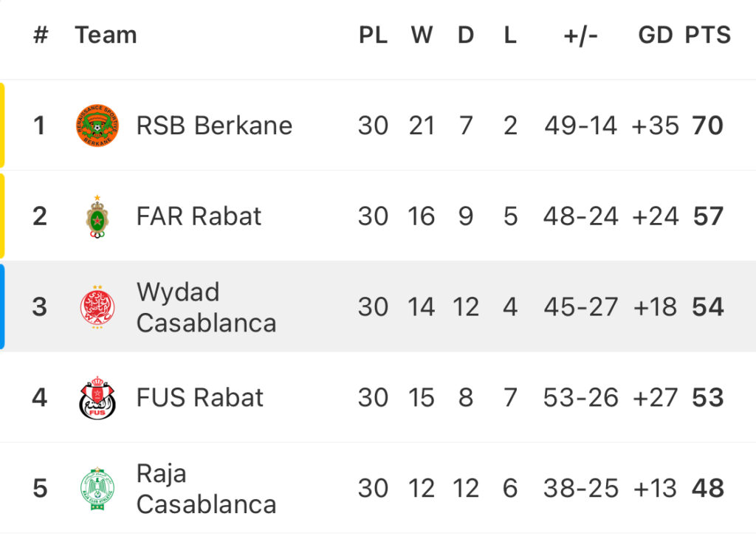Open Wydad Casablanca's red crest
Viewport: 756px width, 536px height.
tap(97, 307)
